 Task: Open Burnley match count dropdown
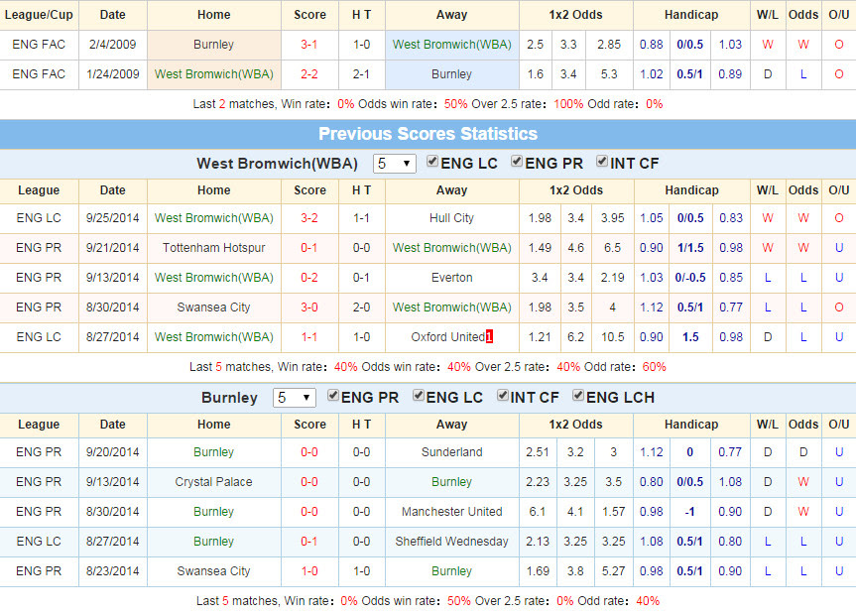[x=295, y=398]
